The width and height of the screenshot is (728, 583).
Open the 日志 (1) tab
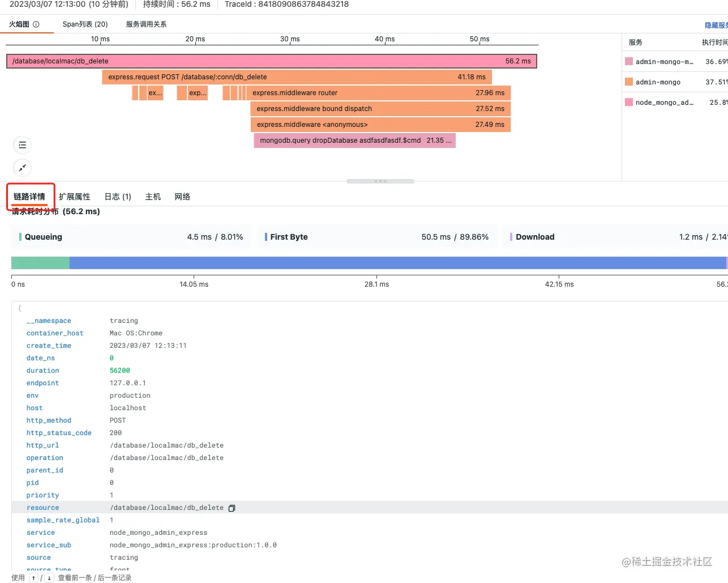tap(118, 197)
